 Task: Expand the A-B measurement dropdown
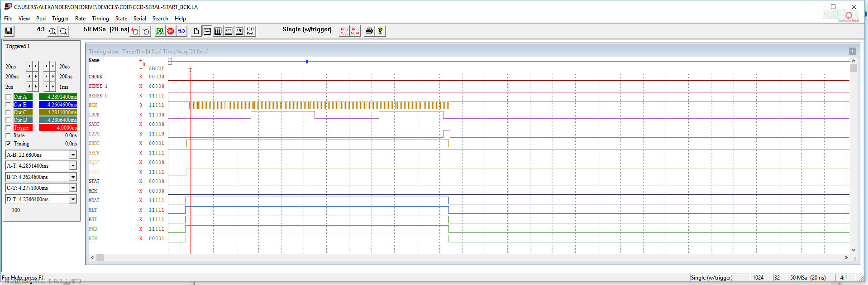73,155
